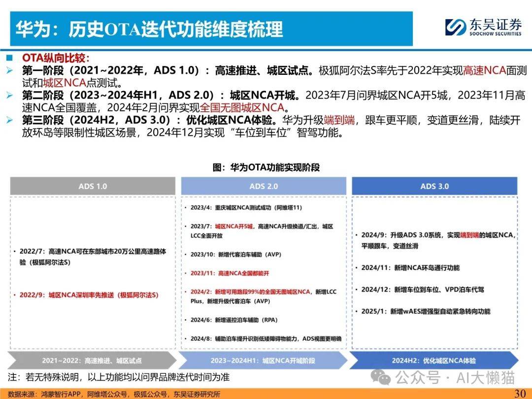The image size is (532, 399).
Task: Click the "2024/2: 新增可用路段99%" entry
Action: [x=261, y=296]
